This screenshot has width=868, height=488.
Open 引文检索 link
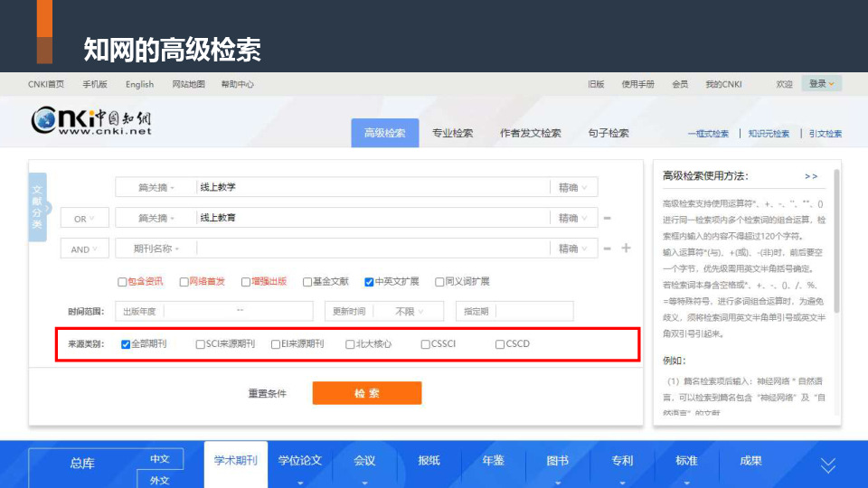826,134
